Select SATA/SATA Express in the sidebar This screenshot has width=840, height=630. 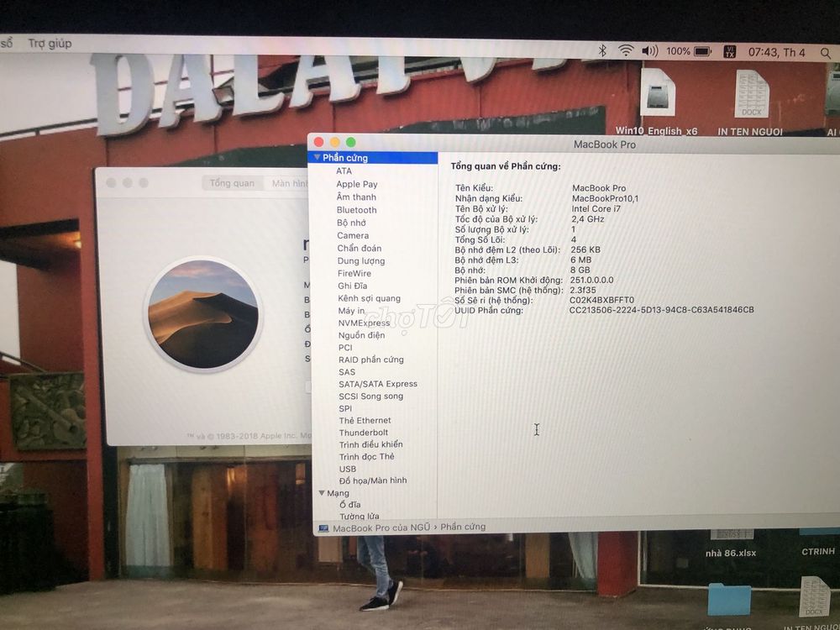(x=378, y=384)
